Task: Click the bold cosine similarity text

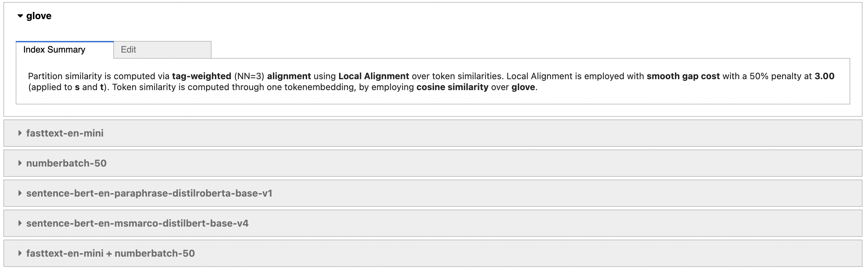Action: [x=452, y=87]
